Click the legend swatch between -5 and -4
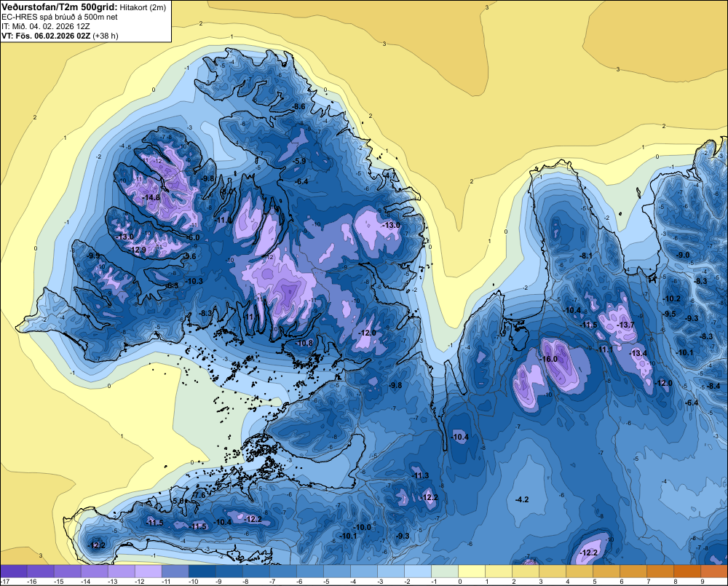Image resolution: width=728 pixels, height=586 pixels. tap(337, 571)
